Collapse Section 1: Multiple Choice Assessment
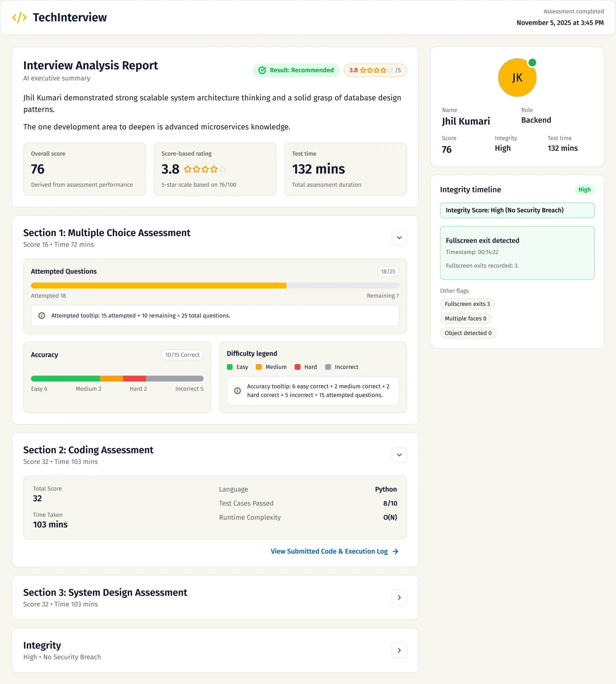 [399, 238]
